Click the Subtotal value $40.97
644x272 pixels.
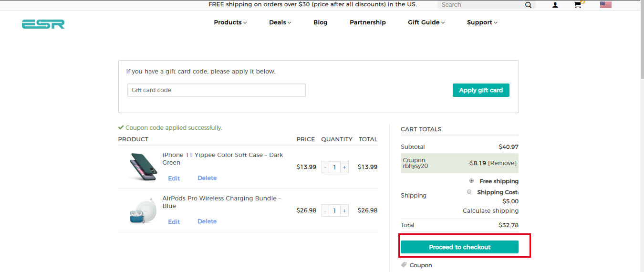(509, 147)
